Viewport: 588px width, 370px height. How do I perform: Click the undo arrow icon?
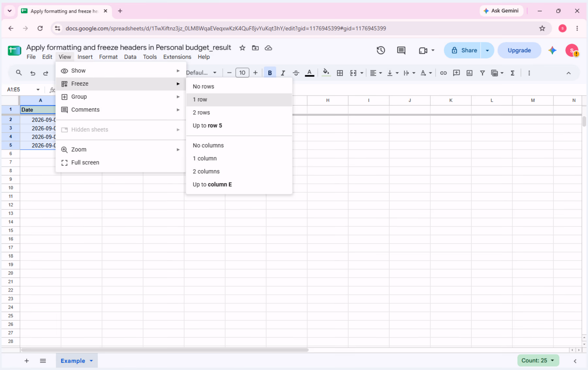pyautogui.click(x=33, y=73)
